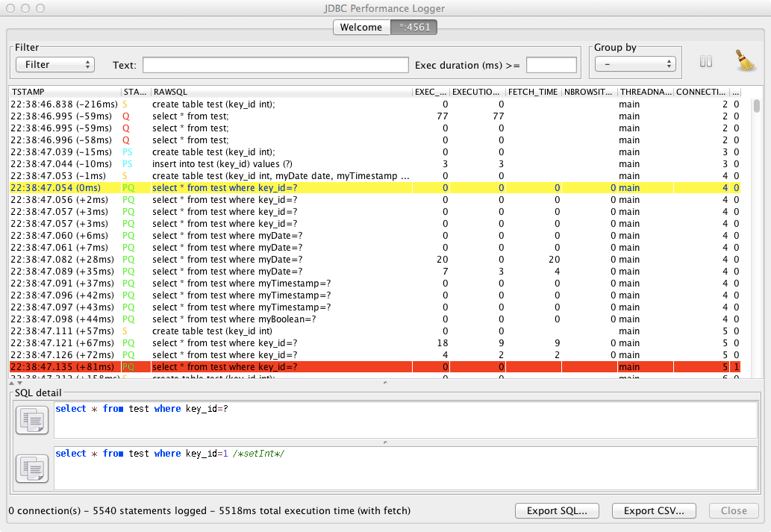Select the row at 22:38:47.053 (-1ms)
771x532 pixels.
click(x=375, y=175)
